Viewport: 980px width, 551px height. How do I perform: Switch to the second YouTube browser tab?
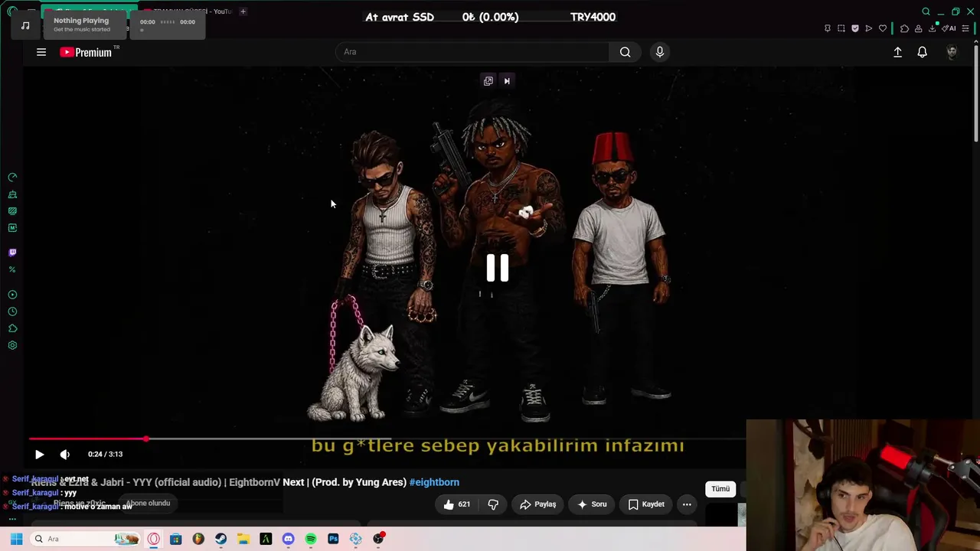[x=188, y=11]
